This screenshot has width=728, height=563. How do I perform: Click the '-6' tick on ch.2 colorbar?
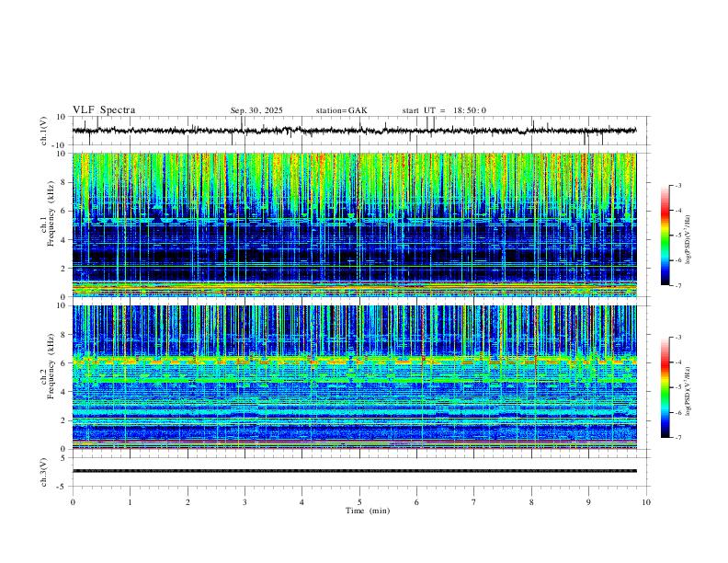click(677, 412)
